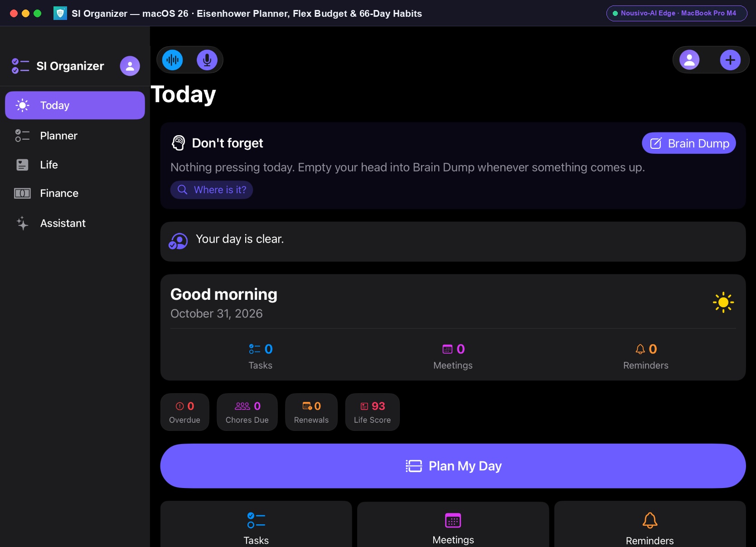Open the profile icon in top-right toolbar
Screen dimensions: 756x547
(x=689, y=60)
